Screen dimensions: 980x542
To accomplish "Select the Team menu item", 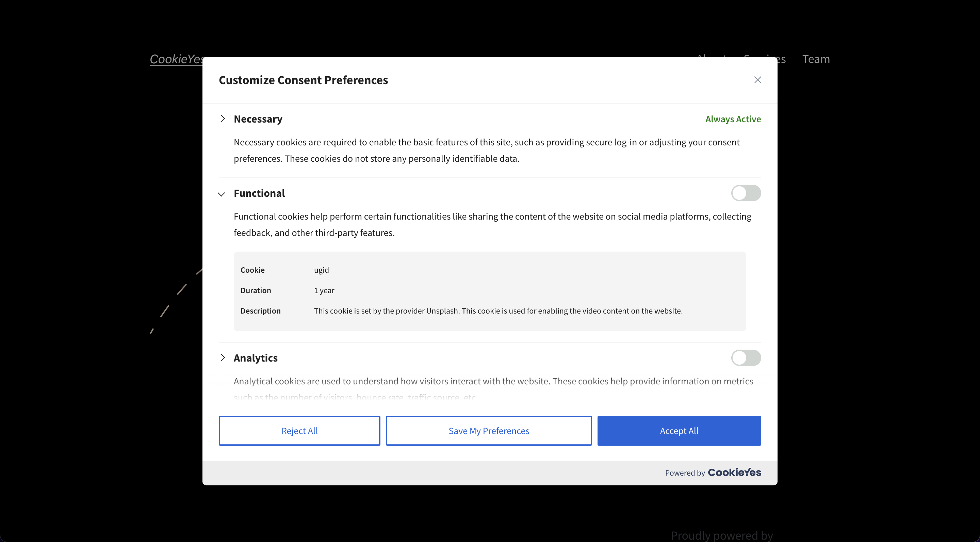I will [817, 59].
